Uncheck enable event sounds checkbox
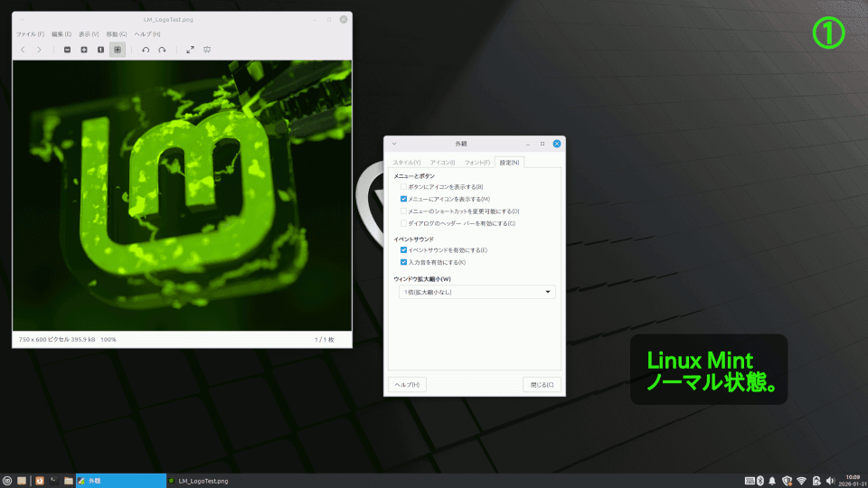Screen dimensions: 868x488 click(403, 250)
